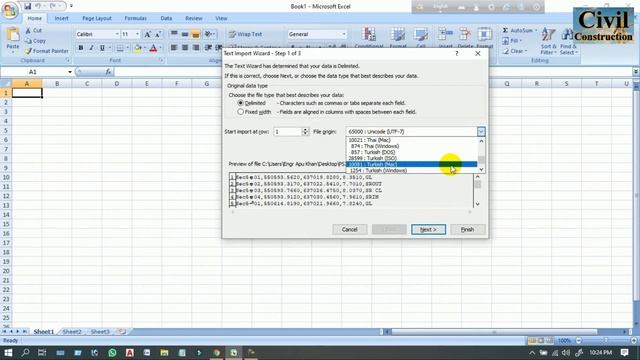Click the Start import at row field
Image resolution: width=640 pixels, height=360 pixels.
(x=287, y=131)
